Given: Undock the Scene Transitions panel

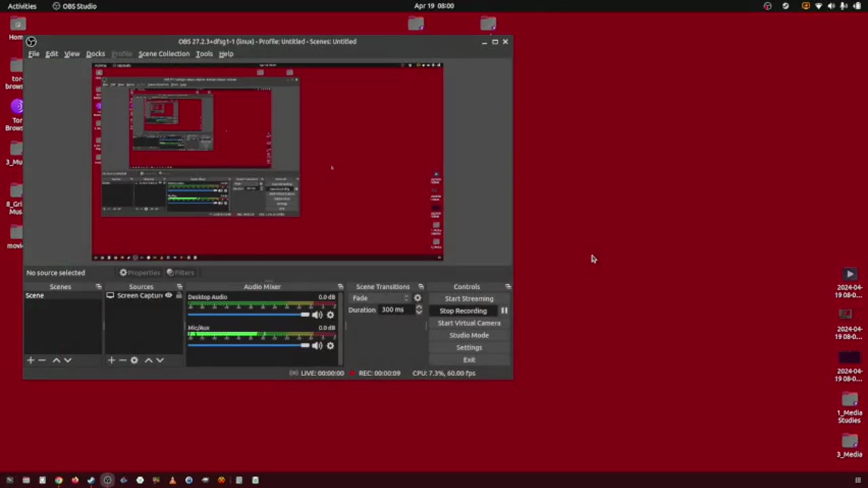Looking at the screenshot, I should 421,287.
